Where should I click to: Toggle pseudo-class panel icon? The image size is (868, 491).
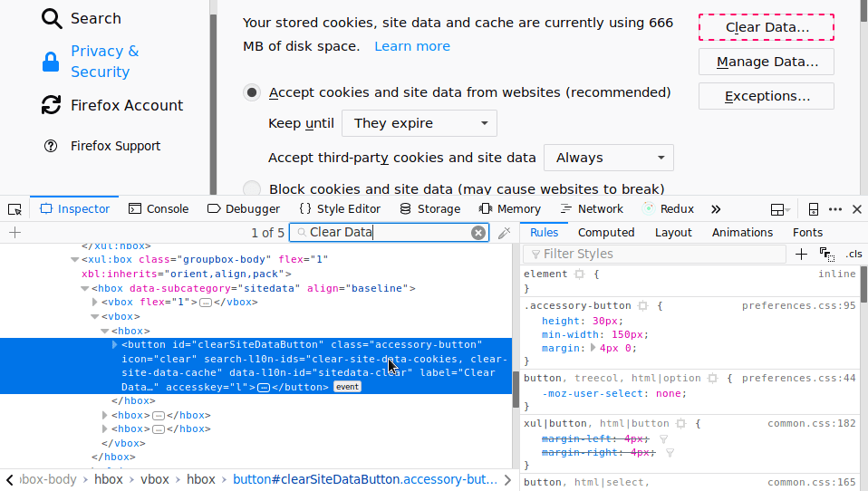coord(827,254)
